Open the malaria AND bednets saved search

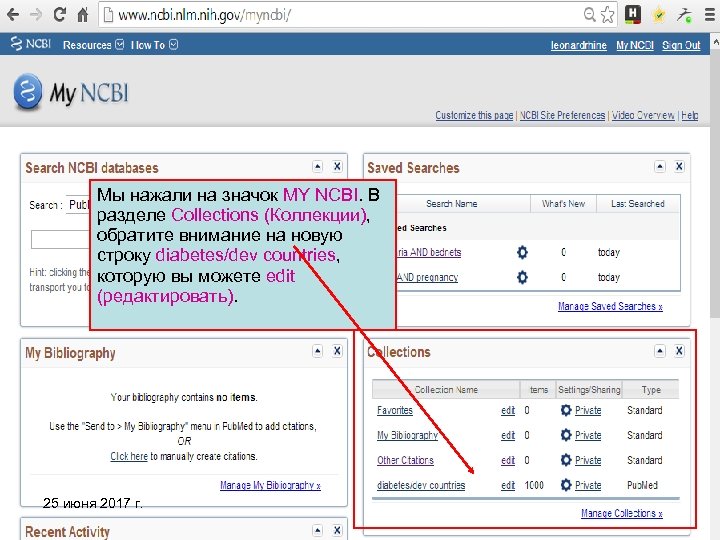pyautogui.click(x=428, y=252)
